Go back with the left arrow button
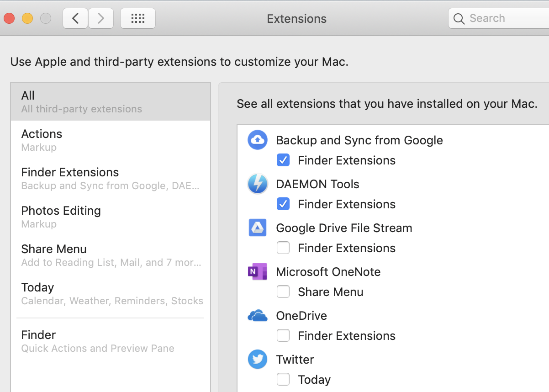549x392 pixels. click(75, 18)
